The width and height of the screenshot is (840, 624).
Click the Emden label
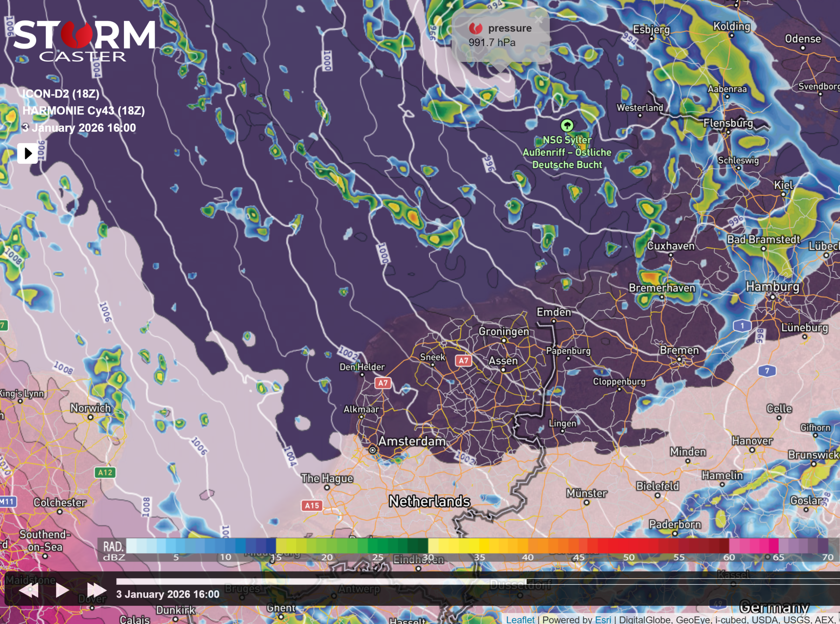554,312
